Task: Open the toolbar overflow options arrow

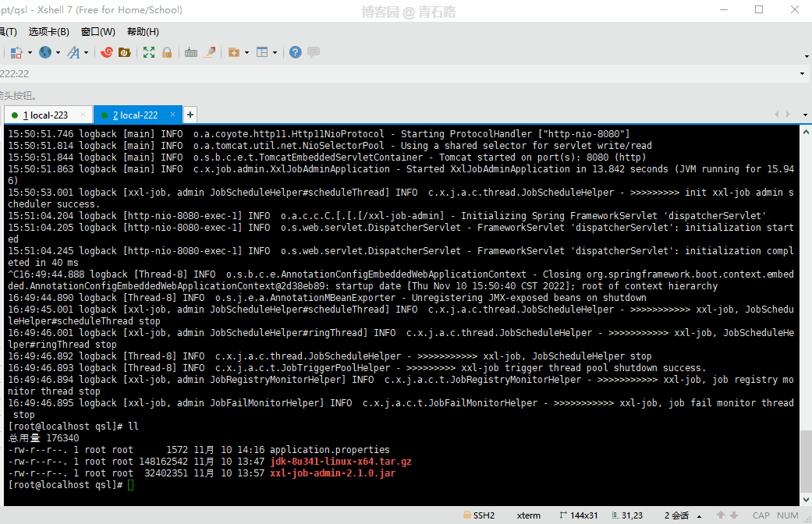Action: tap(807, 56)
